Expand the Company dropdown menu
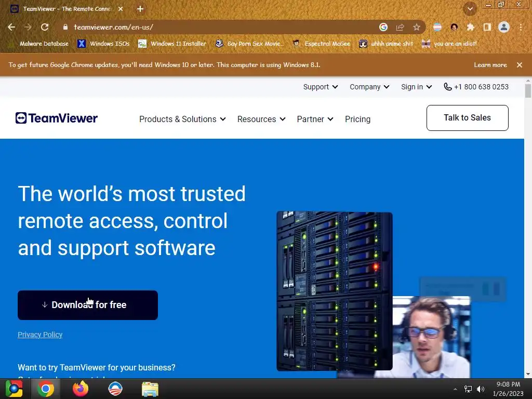This screenshot has width=532, height=399. 369,87
